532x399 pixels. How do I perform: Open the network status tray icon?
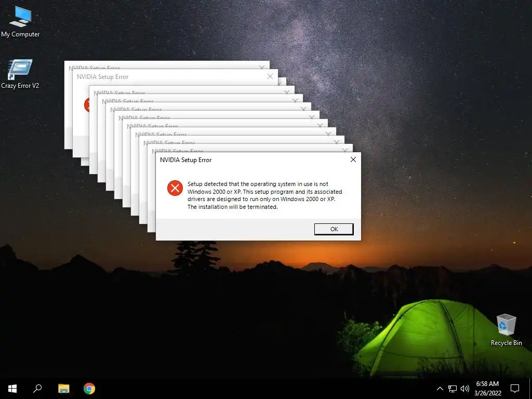(453, 389)
